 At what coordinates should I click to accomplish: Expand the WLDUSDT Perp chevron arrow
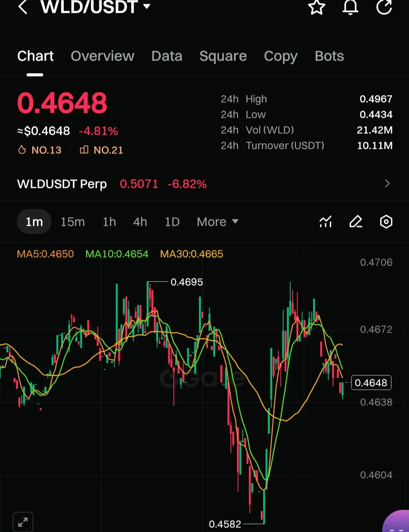pyautogui.click(x=387, y=184)
